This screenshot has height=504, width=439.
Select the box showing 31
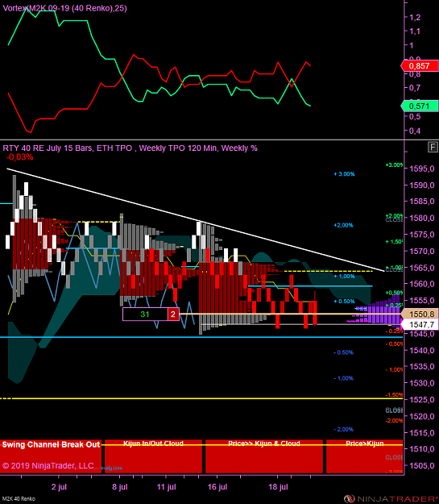click(x=145, y=314)
